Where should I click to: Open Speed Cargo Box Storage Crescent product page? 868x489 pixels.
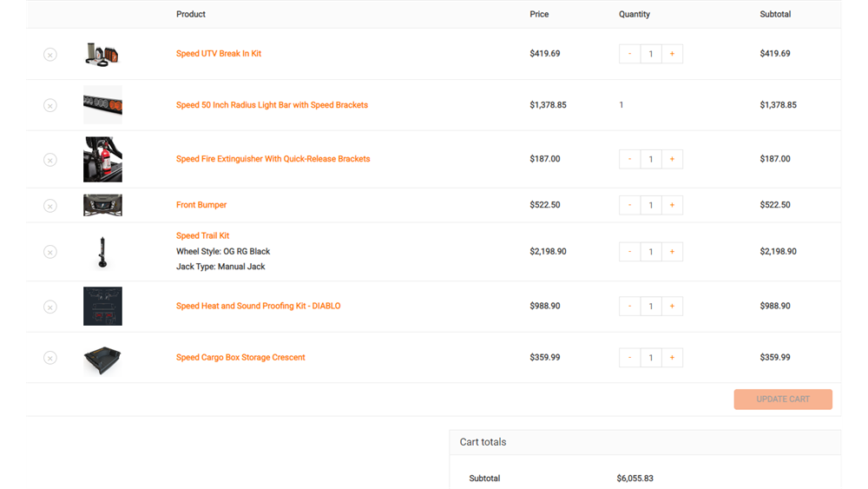[x=240, y=358]
